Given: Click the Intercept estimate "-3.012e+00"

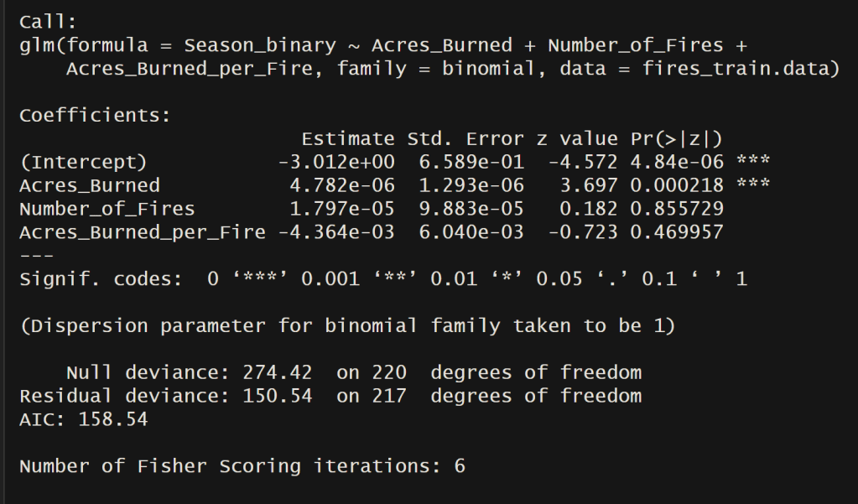Looking at the screenshot, I should (336, 161).
